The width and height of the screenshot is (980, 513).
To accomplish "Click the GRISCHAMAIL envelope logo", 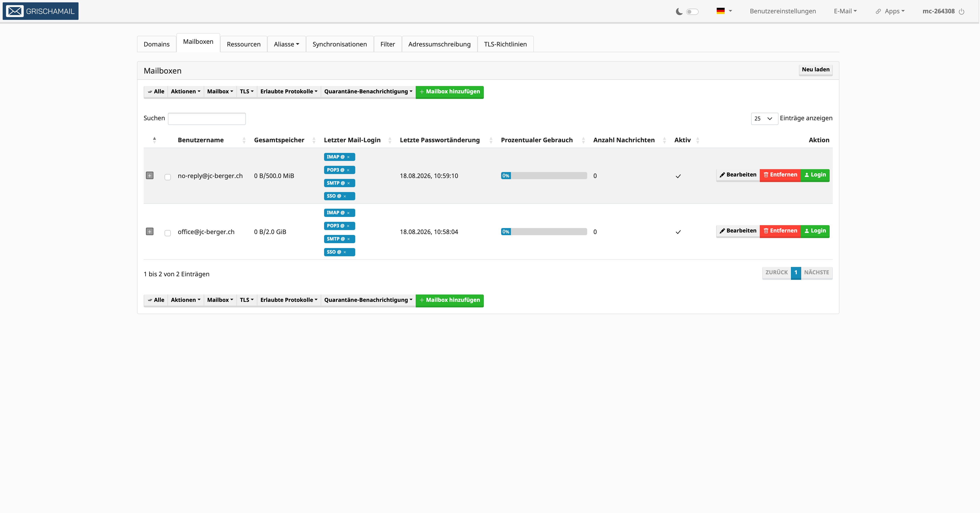I will [40, 11].
